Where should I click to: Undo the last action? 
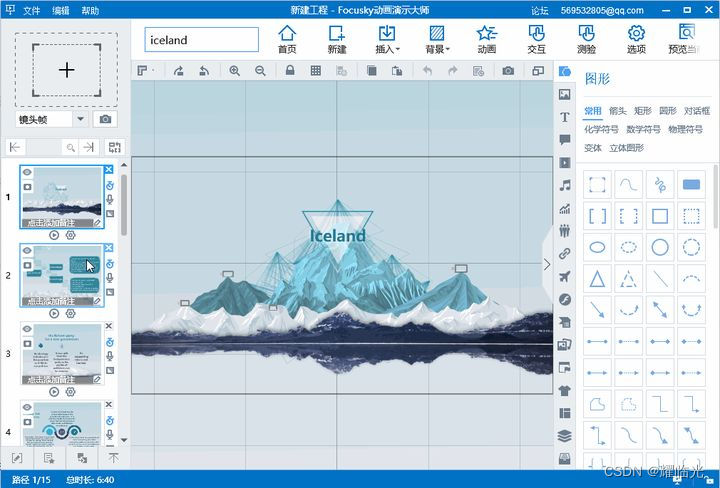428,71
